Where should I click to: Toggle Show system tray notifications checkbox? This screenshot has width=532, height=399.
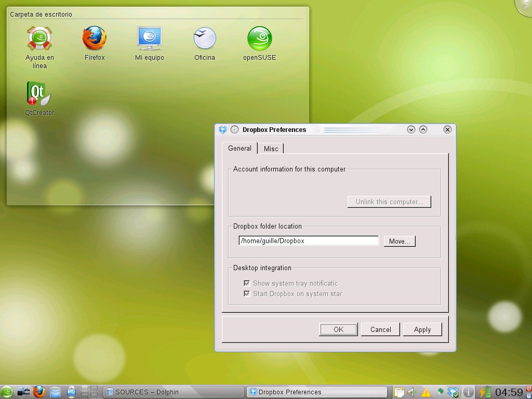click(x=247, y=283)
